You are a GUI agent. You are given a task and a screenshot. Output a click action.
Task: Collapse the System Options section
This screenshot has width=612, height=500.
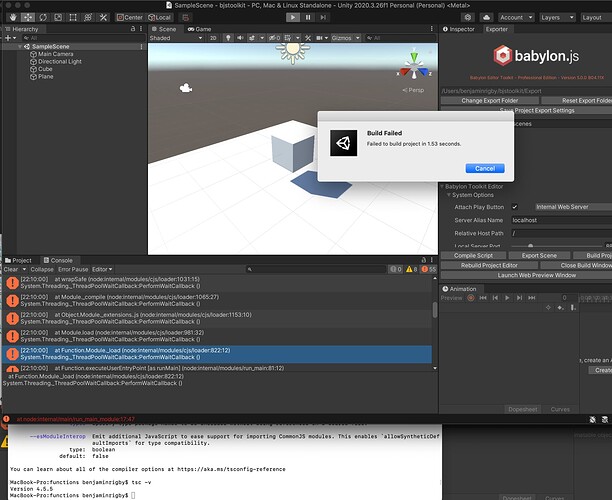(x=448, y=195)
